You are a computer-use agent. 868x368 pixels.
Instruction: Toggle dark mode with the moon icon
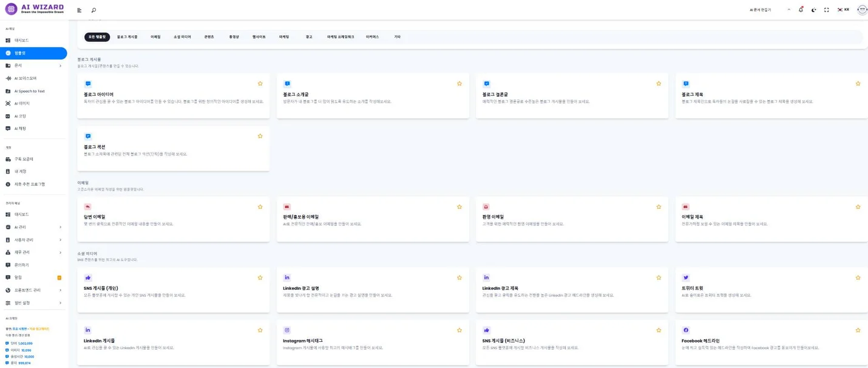click(814, 10)
